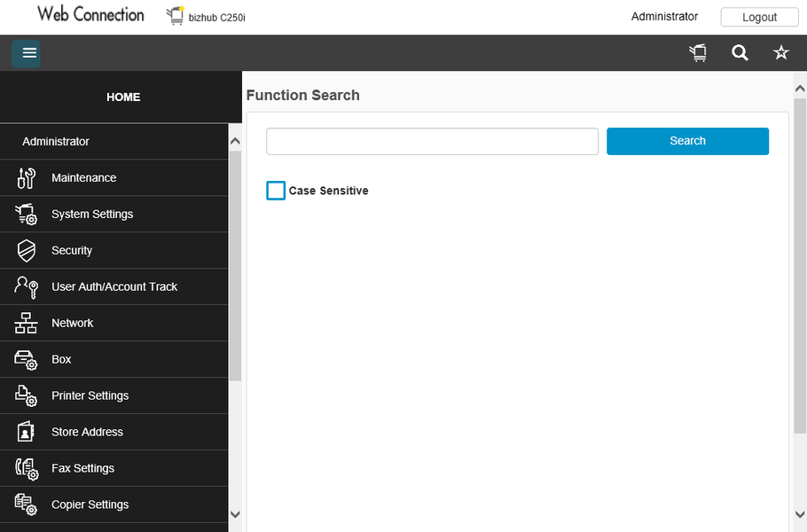807x532 pixels.
Task: Click the Logout button
Action: 759,17
